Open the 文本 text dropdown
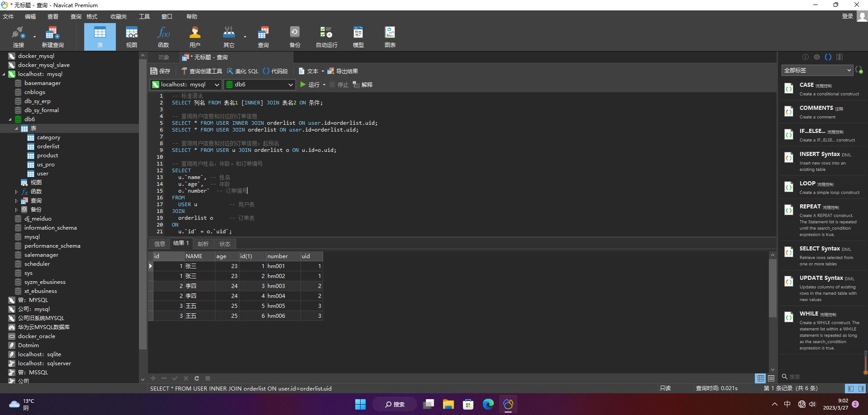Screen dimensions: 868x415 (311, 71)
